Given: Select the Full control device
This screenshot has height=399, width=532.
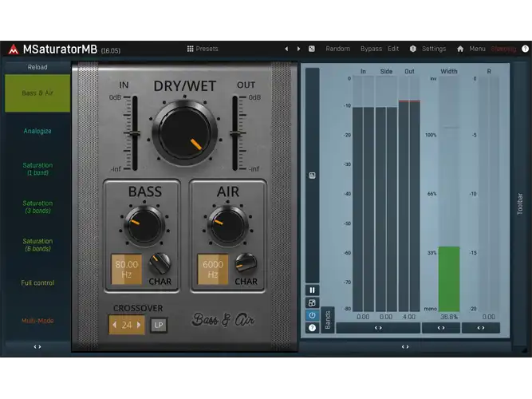Looking at the screenshot, I should [x=37, y=282].
